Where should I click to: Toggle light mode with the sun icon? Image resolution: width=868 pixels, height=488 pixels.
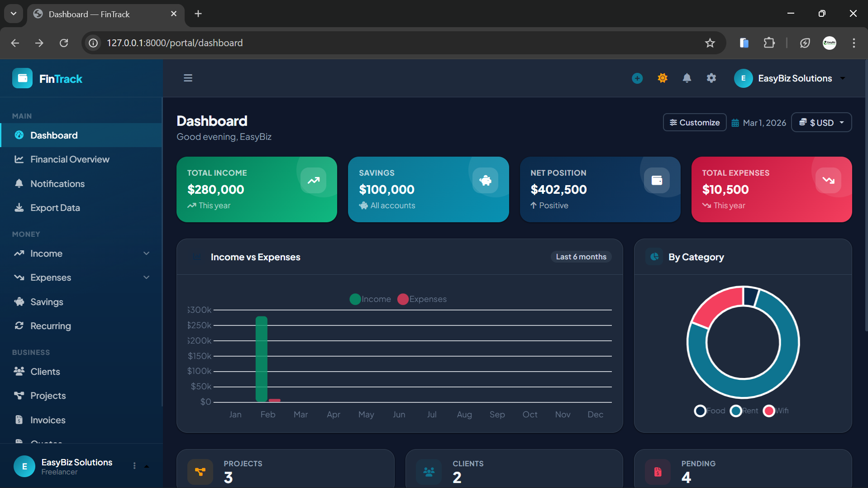pos(662,78)
